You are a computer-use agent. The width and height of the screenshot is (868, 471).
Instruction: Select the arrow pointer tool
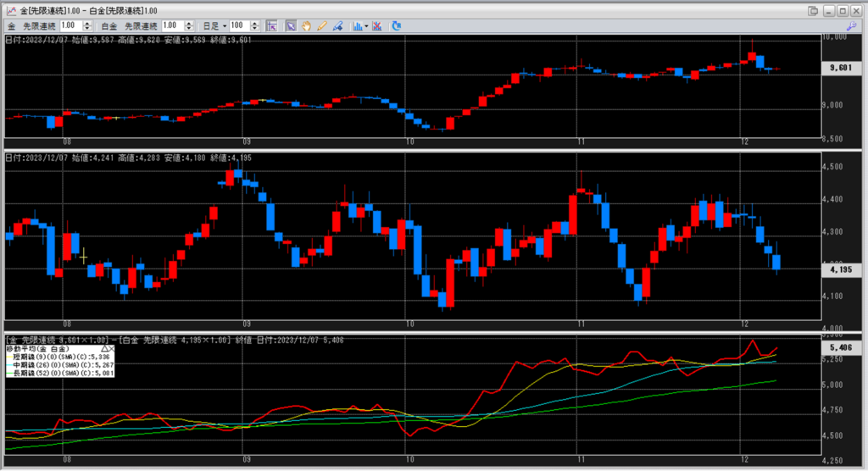(x=290, y=25)
